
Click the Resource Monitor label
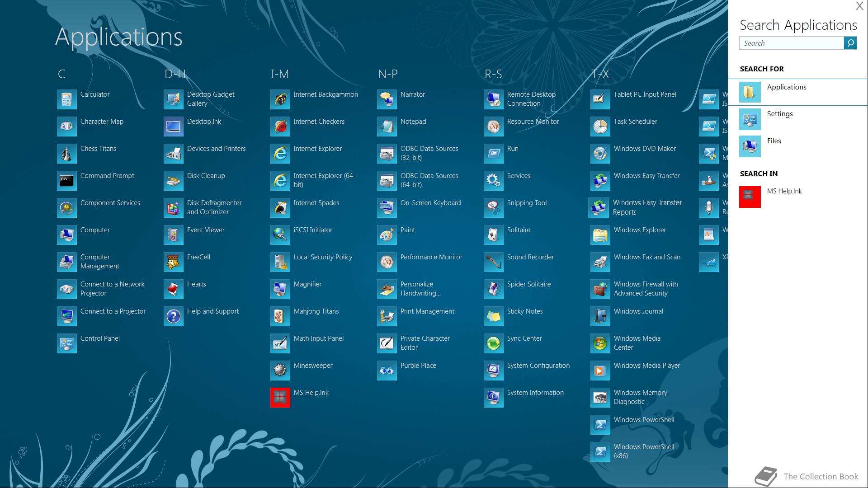pos(533,122)
